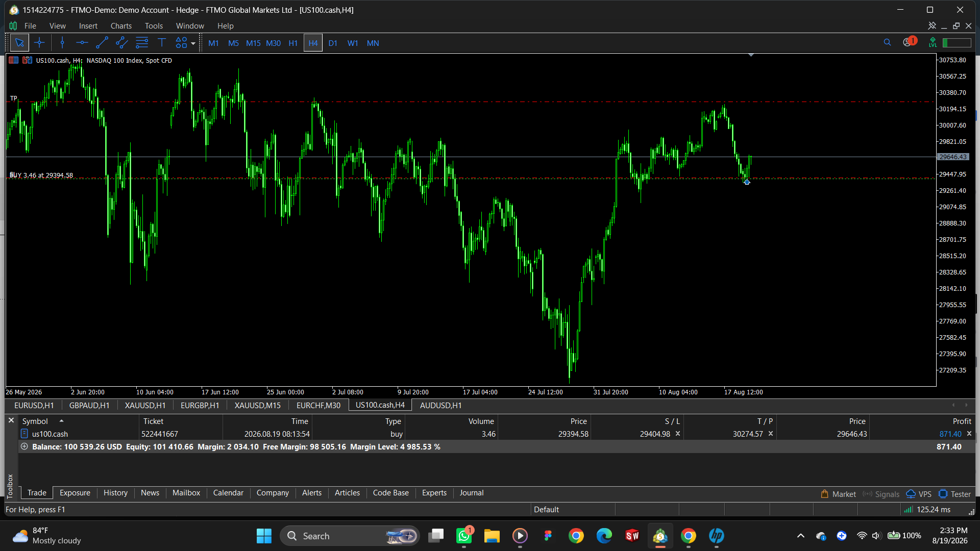Open the History tab in Toolbox
Viewport: 980px width, 551px height.
[115, 493]
